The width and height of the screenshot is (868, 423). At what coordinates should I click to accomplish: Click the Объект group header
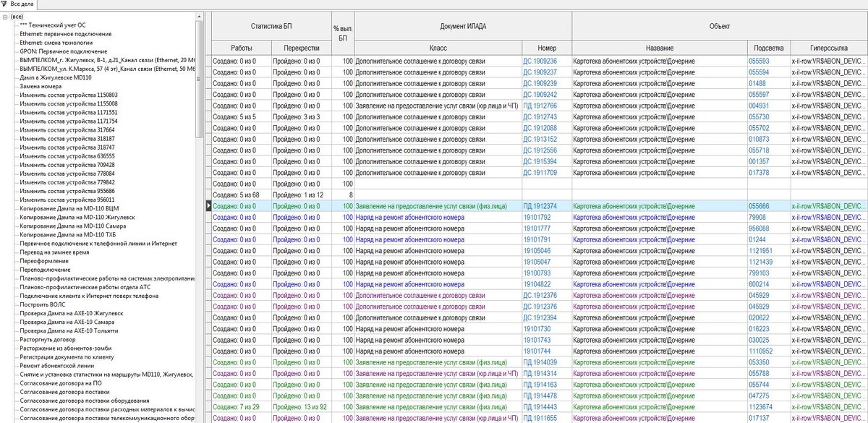point(720,26)
